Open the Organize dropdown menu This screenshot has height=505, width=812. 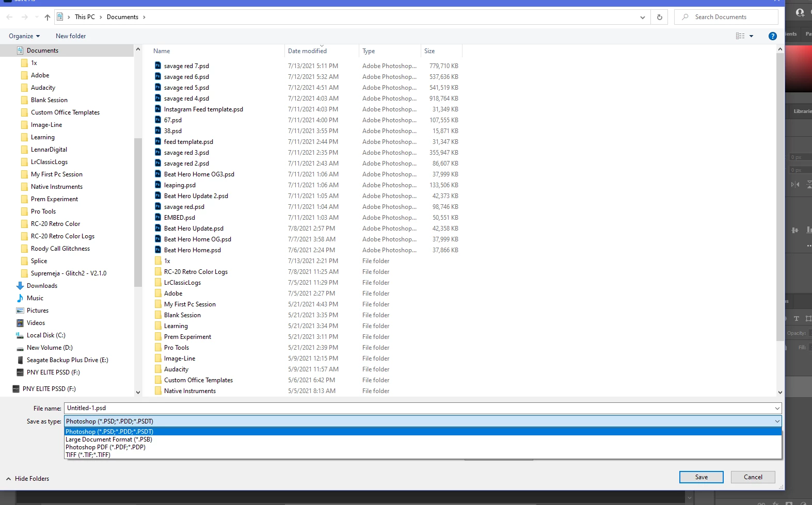click(24, 36)
